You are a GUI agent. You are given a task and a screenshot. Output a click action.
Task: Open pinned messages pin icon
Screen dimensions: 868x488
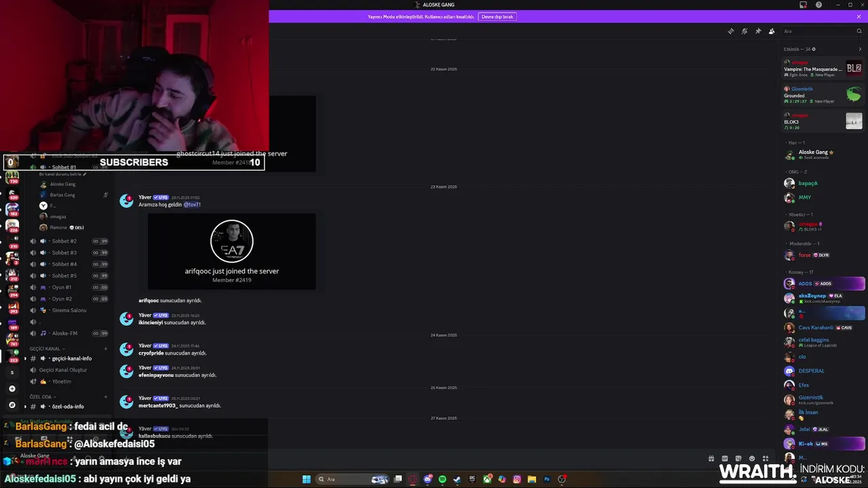click(x=758, y=31)
